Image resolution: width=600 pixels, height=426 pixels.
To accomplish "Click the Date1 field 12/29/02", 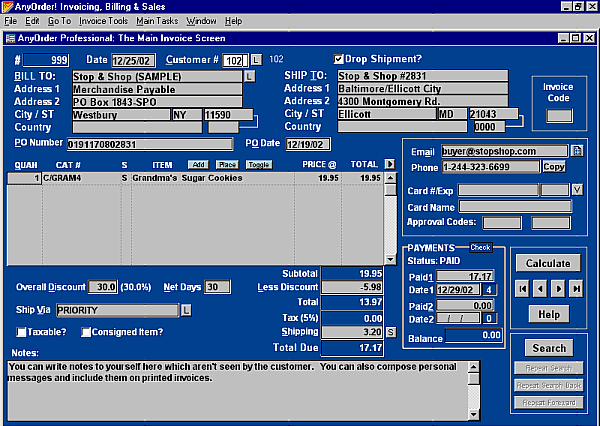I will (458, 289).
